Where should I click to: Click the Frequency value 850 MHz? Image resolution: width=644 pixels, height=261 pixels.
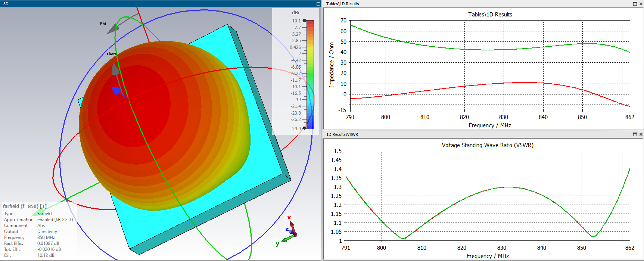(x=46, y=237)
